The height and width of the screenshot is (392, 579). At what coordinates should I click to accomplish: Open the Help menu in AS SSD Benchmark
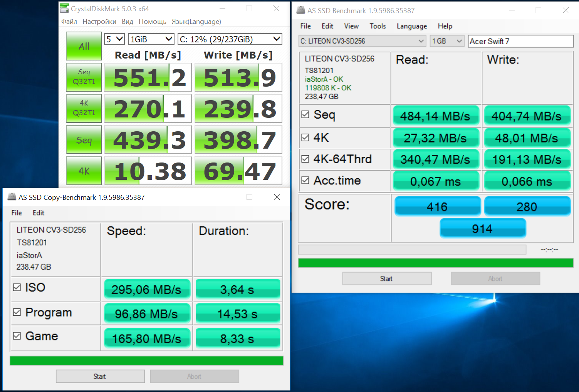(445, 26)
